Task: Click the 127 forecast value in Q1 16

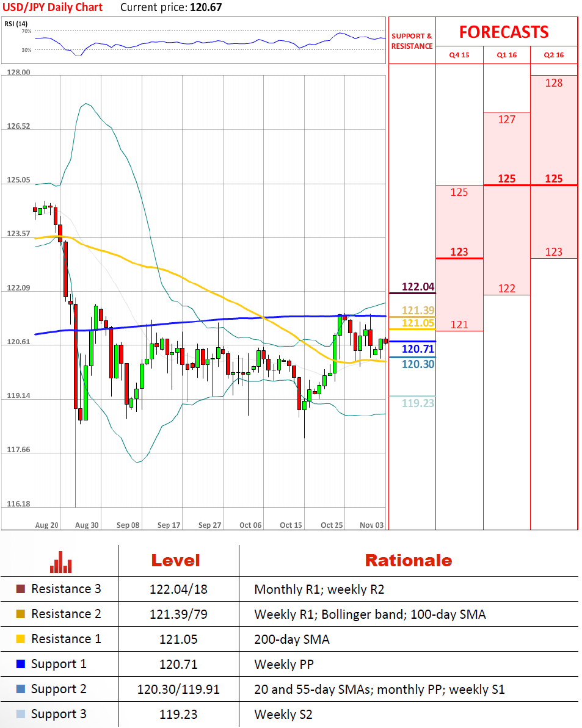Action: [507, 120]
